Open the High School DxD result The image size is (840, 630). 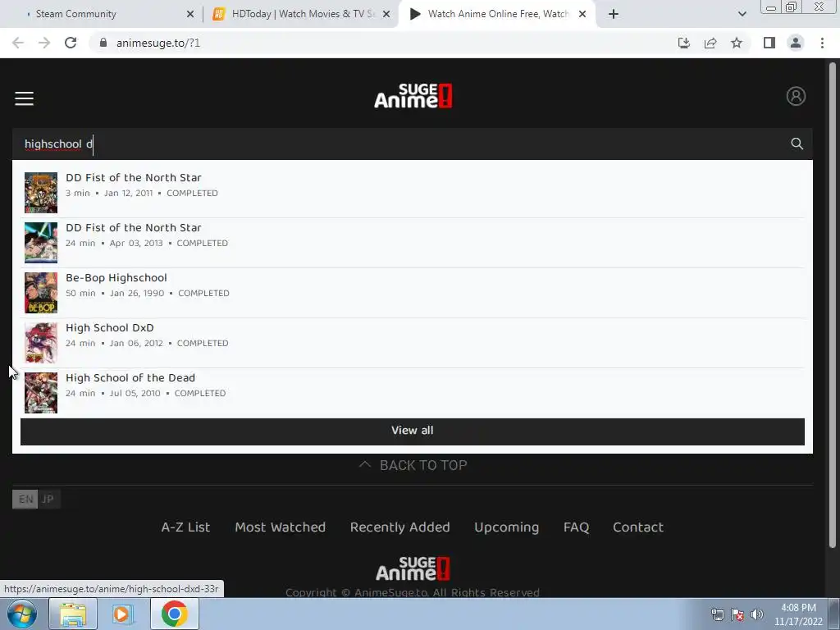413,343
